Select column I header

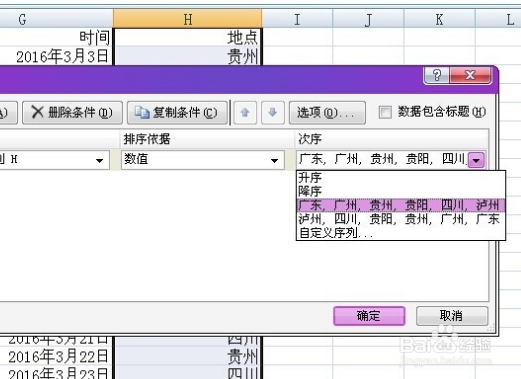(x=297, y=19)
